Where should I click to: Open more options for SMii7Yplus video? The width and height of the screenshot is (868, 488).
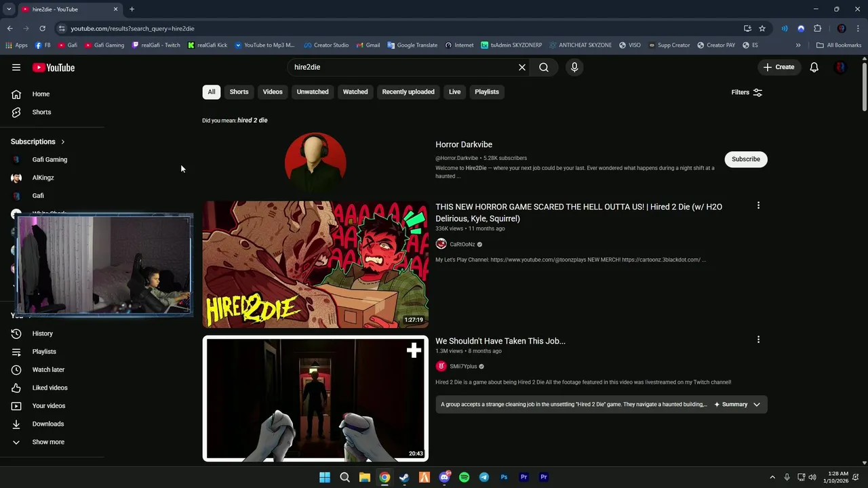(758, 340)
